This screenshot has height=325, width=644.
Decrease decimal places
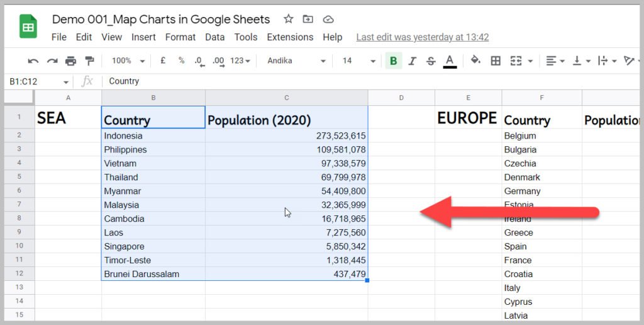click(x=200, y=61)
